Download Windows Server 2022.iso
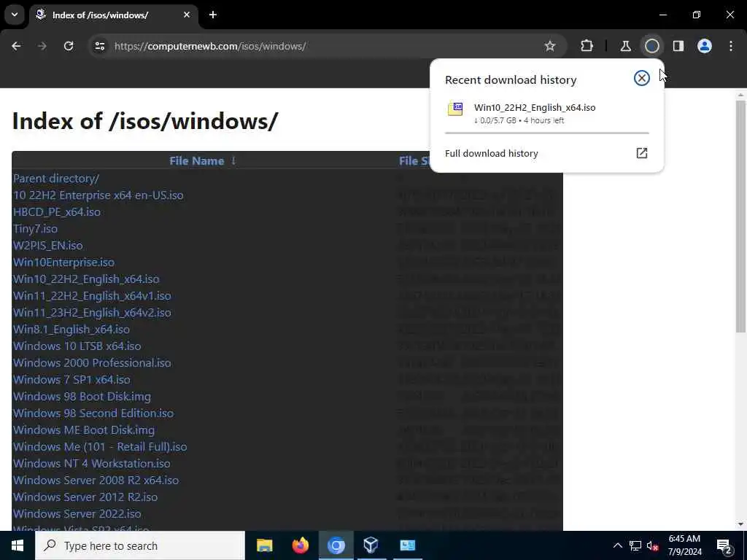The image size is (747, 560). [x=77, y=514]
